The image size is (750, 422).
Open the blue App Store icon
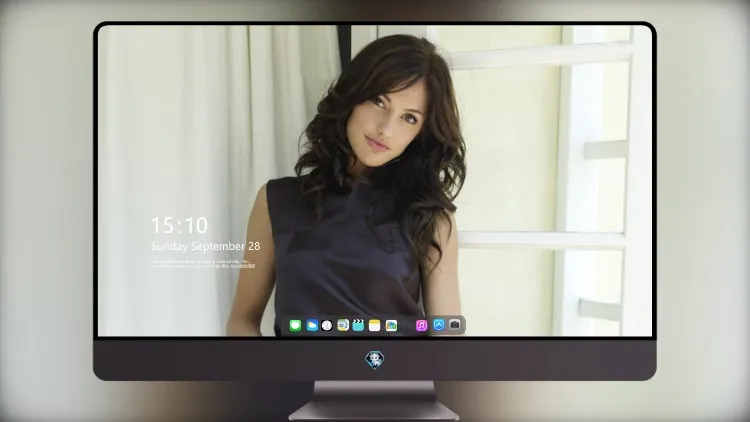(x=439, y=325)
